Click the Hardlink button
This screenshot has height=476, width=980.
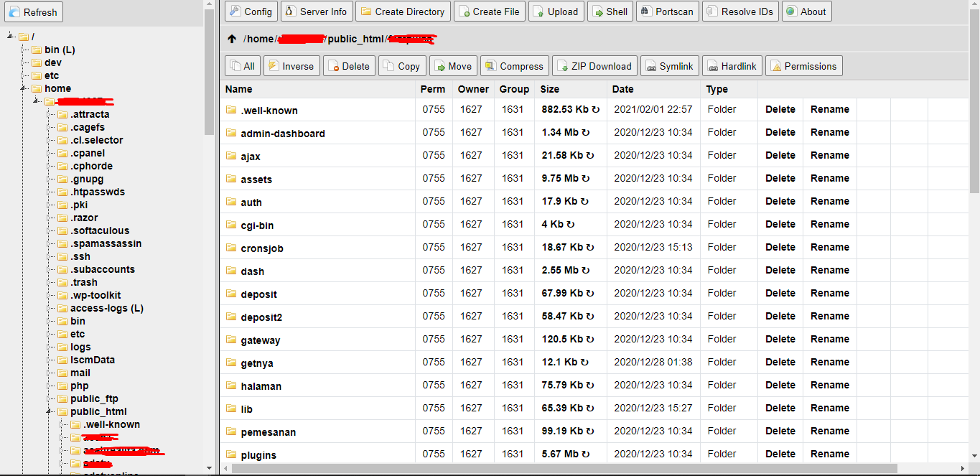[732, 66]
